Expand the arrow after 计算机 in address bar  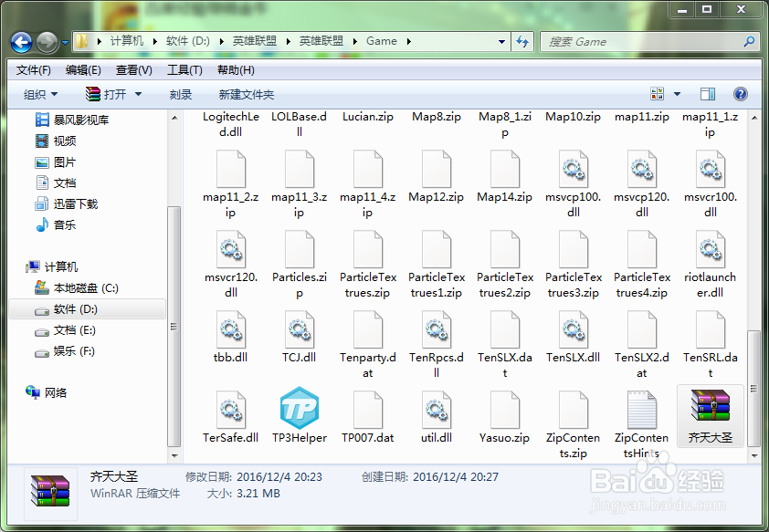coord(155,42)
